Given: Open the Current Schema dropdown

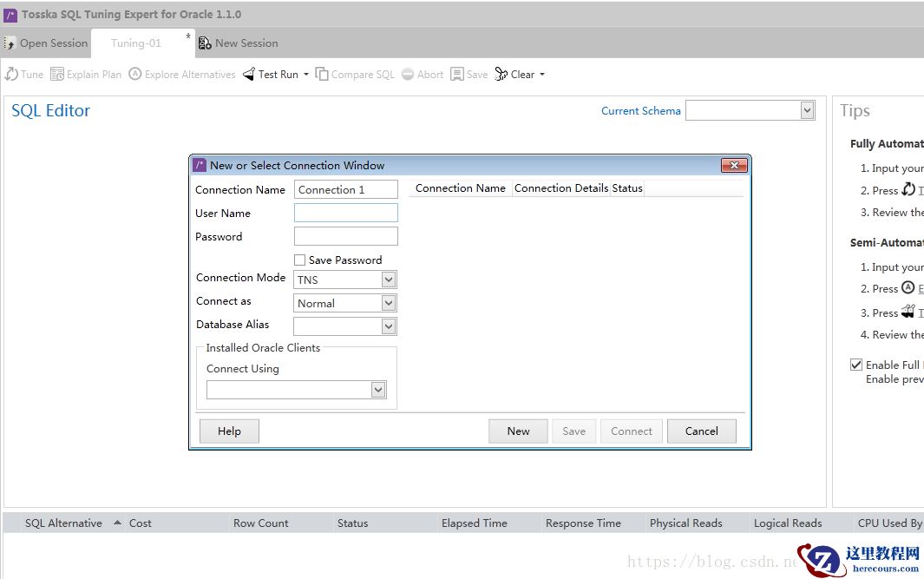Looking at the screenshot, I should pyautogui.click(x=807, y=110).
